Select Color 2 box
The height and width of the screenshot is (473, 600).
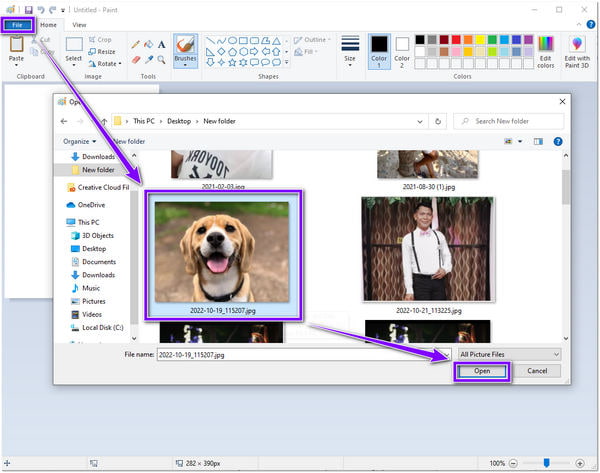(402, 52)
